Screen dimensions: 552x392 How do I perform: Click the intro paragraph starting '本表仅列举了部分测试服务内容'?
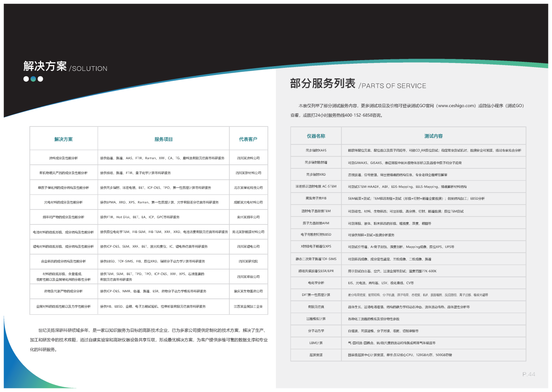coord(407,110)
